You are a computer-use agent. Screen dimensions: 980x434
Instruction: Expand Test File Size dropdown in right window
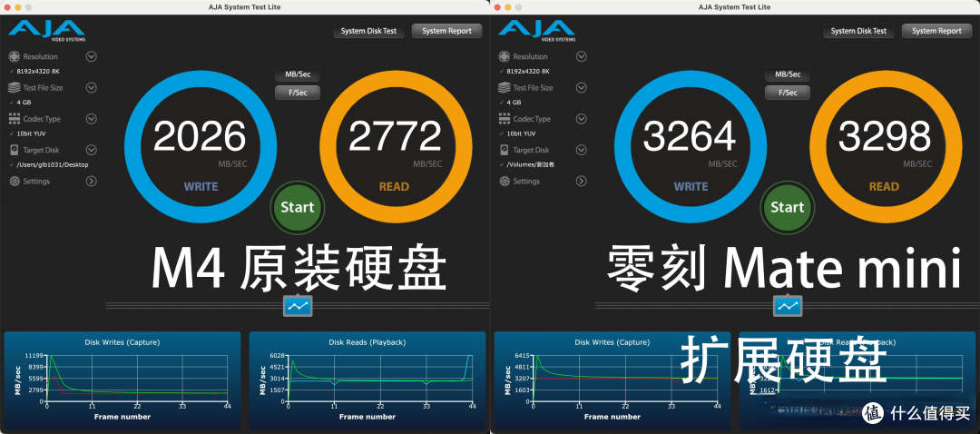point(582,87)
